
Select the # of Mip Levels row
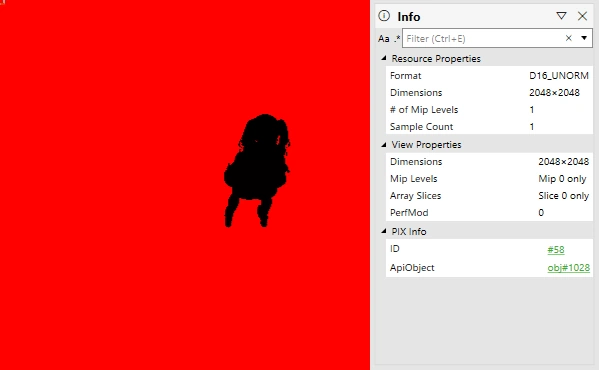coord(489,110)
